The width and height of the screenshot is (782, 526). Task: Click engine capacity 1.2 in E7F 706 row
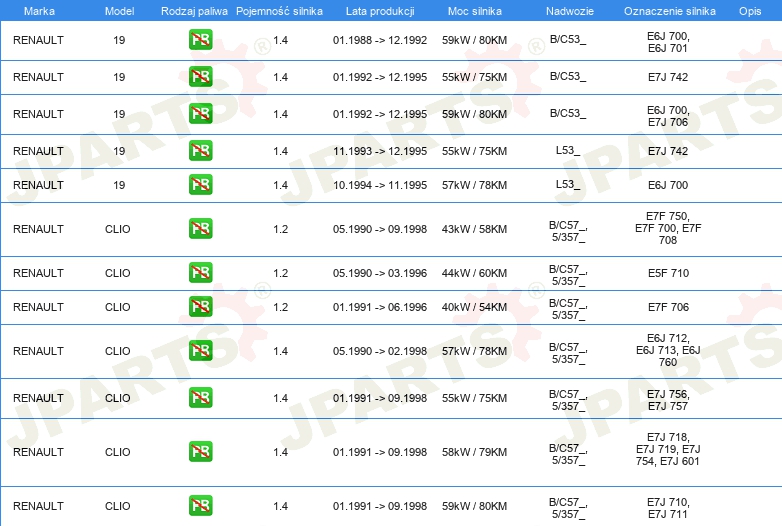281,307
